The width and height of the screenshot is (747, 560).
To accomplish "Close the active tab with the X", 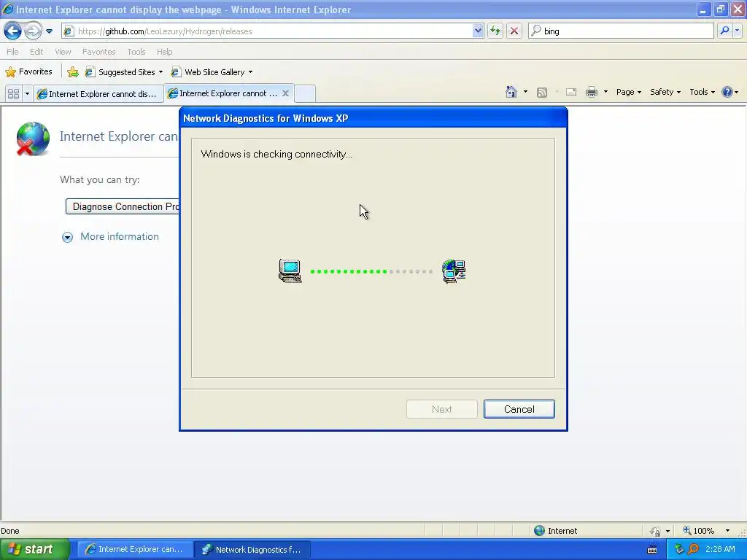I will (x=285, y=93).
